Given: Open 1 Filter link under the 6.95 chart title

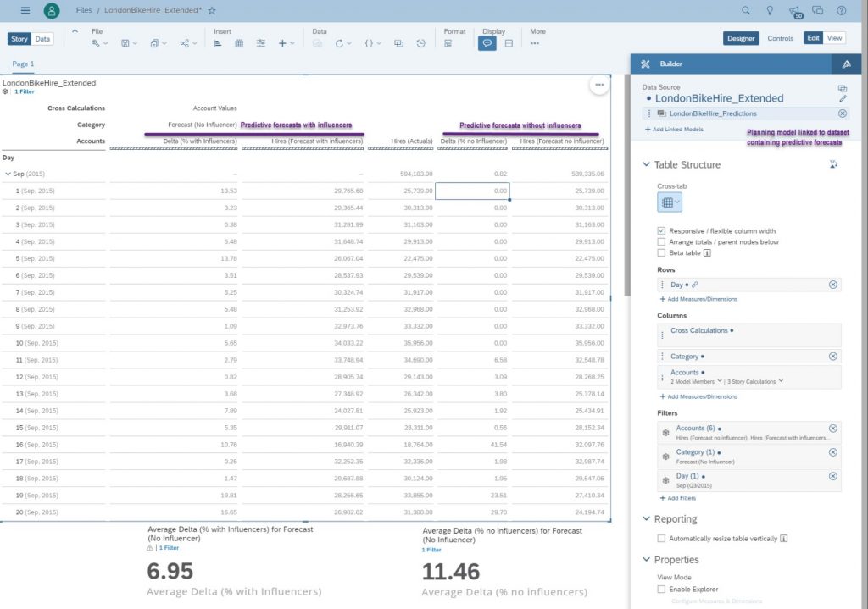Looking at the screenshot, I should [169, 548].
